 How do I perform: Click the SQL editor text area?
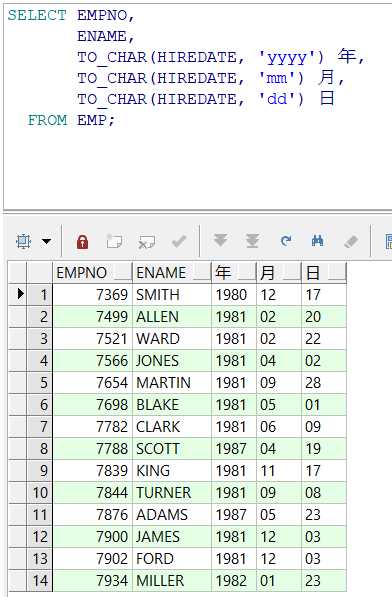click(x=198, y=107)
